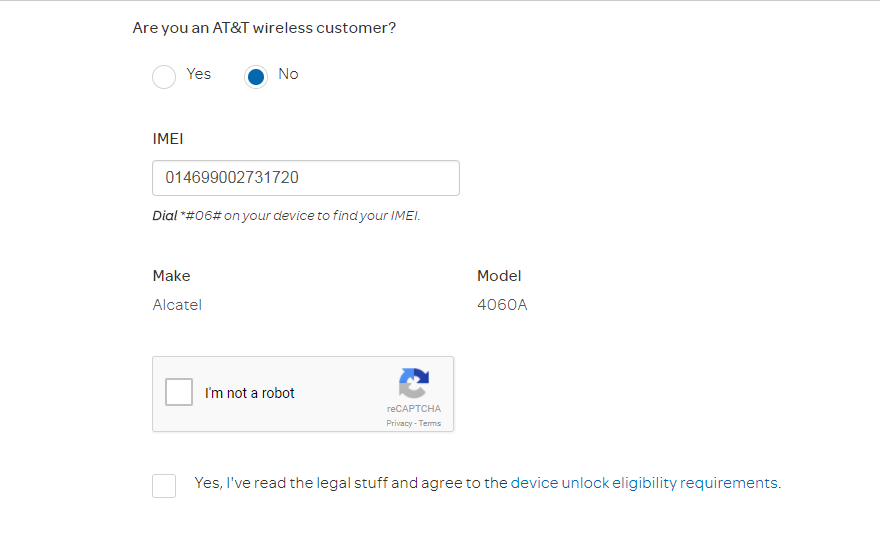880x557 pixels.
Task: Select the Yes radio button
Action: 164,77
